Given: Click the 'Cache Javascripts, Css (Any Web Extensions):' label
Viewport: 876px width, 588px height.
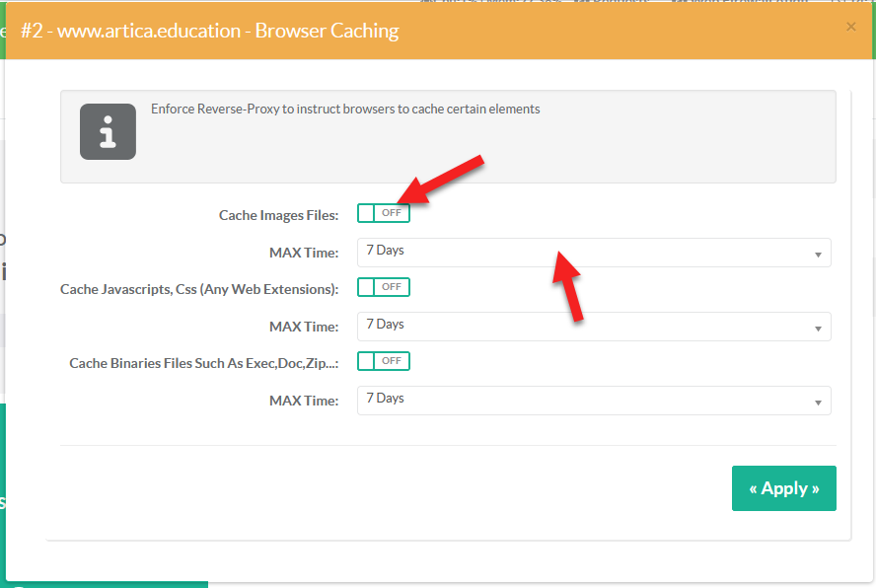Looking at the screenshot, I should [x=199, y=289].
